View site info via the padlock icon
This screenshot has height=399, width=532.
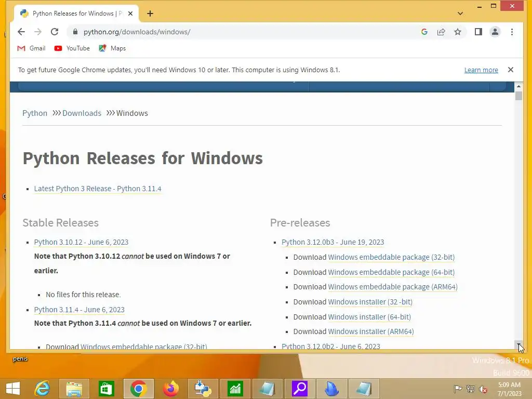coord(75,32)
